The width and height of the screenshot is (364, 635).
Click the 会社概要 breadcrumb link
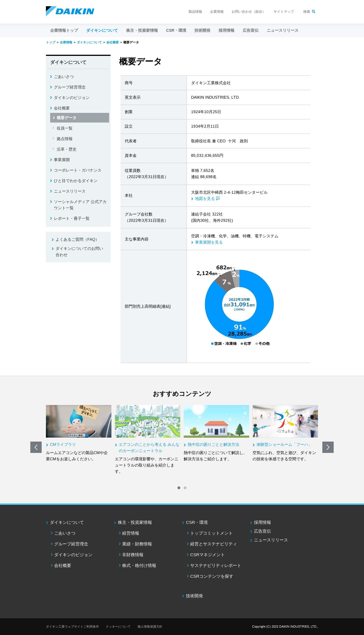pos(113,42)
